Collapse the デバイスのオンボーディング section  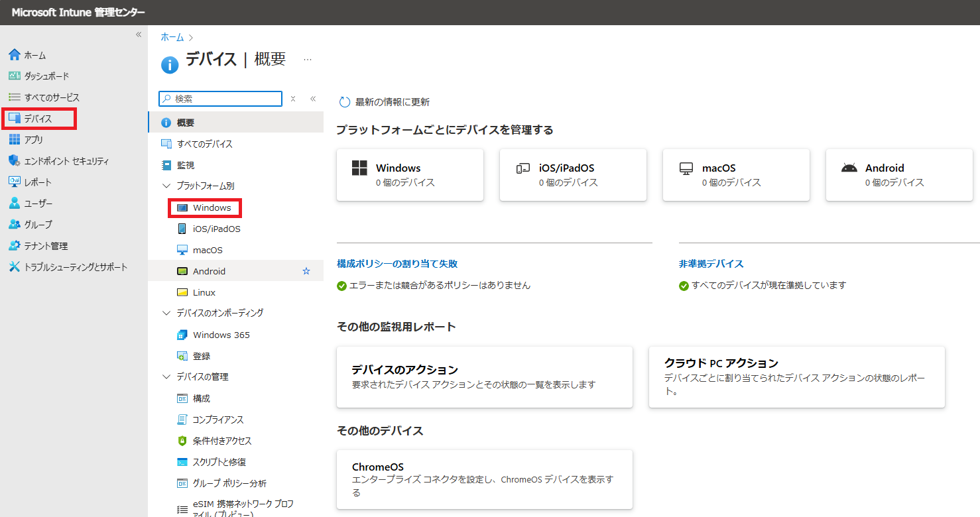[166, 313]
